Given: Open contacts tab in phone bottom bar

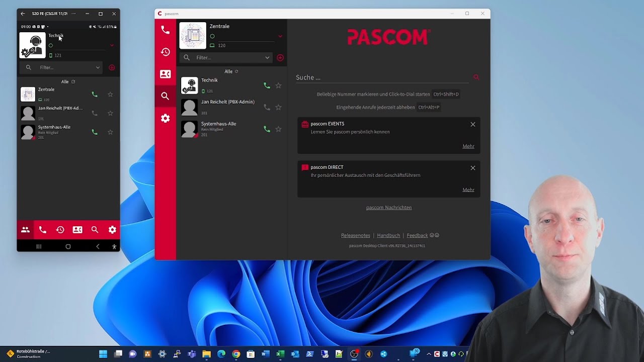Looking at the screenshot, I should click(x=25, y=230).
